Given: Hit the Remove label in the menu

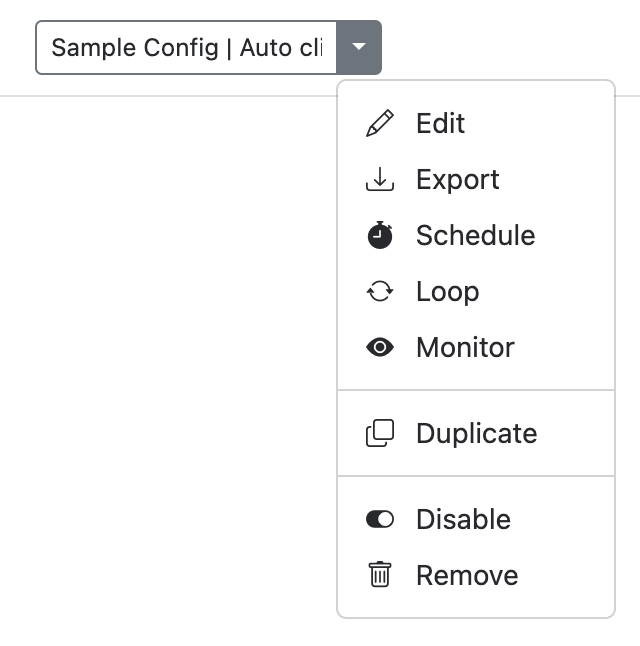Looking at the screenshot, I should [x=467, y=576].
